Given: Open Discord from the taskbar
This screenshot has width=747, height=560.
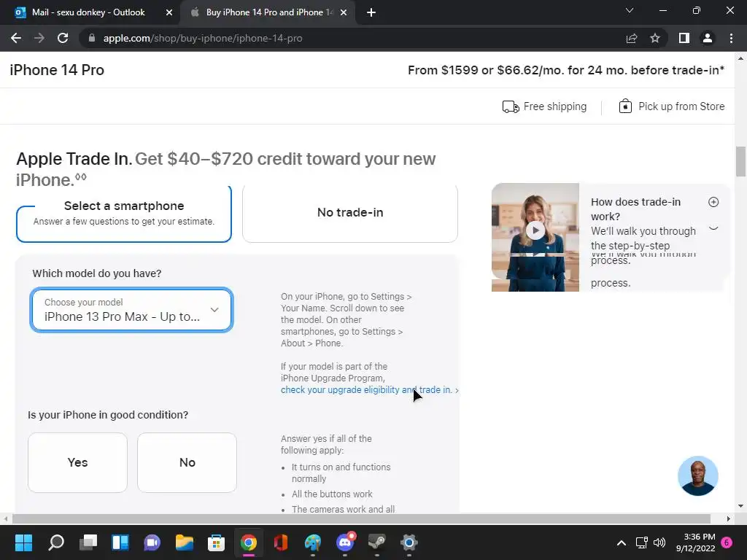Looking at the screenshot, I should pyautogui.click(x=345, y=542).
